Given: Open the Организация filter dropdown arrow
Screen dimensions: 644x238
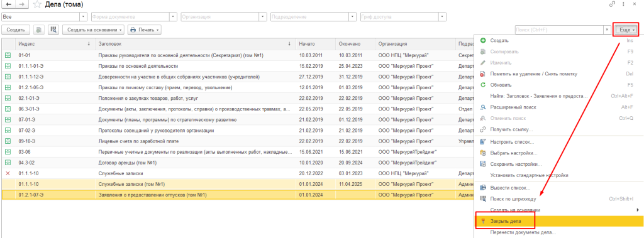Looking at the screenshot, I should click(263, 17).
